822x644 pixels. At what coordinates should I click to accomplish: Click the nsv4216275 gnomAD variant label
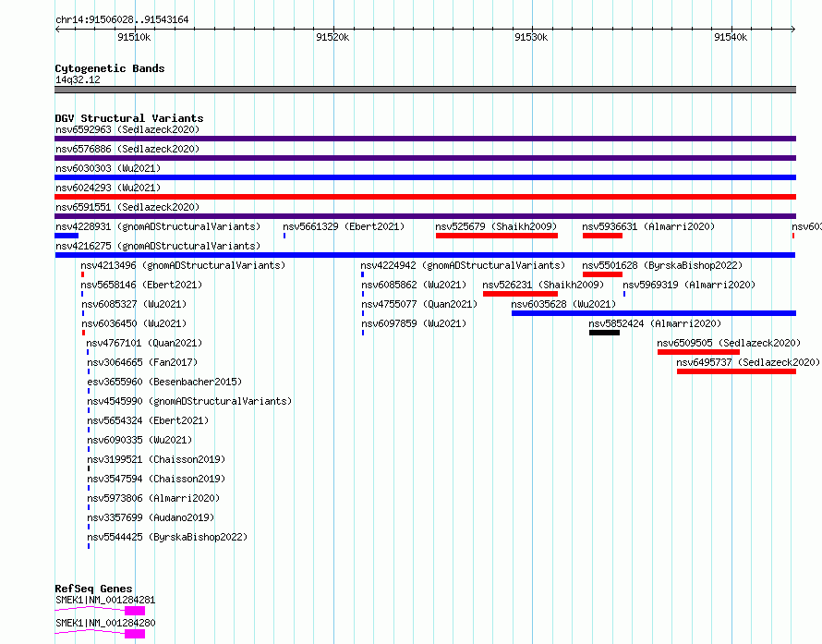pos(158,246)
